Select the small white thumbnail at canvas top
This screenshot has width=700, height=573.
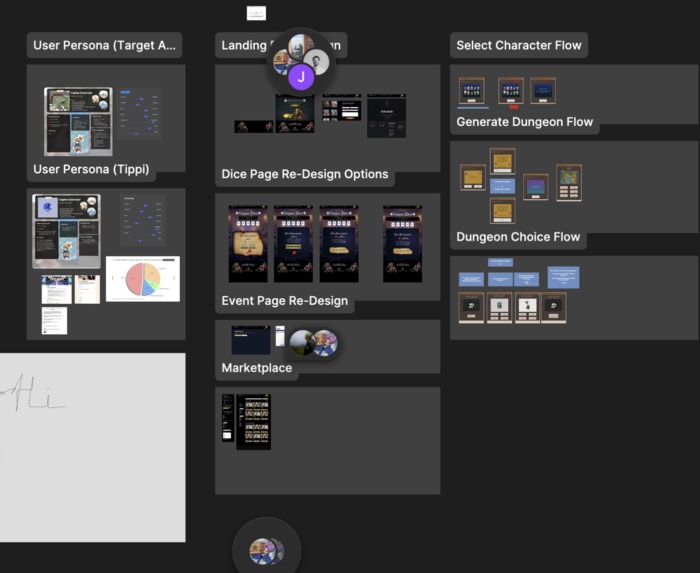256,13
